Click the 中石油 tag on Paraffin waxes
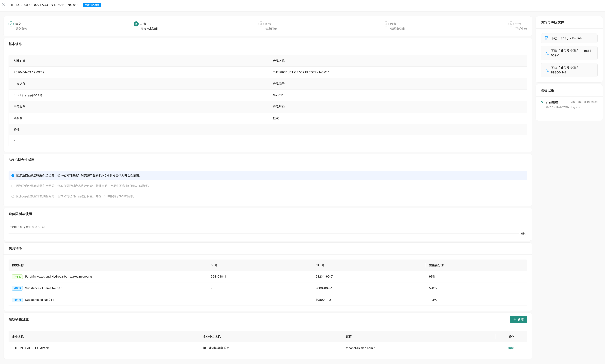605x364 pixels. point(17,277)
